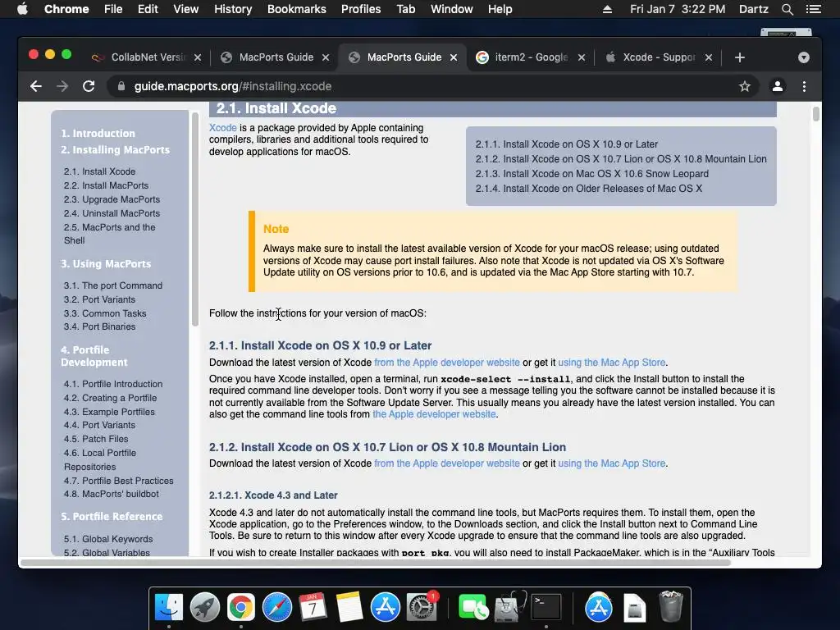This screenshot has width=840, height=630.
Task: Bookmark this page with the star icon
Action: click(745, 86)
